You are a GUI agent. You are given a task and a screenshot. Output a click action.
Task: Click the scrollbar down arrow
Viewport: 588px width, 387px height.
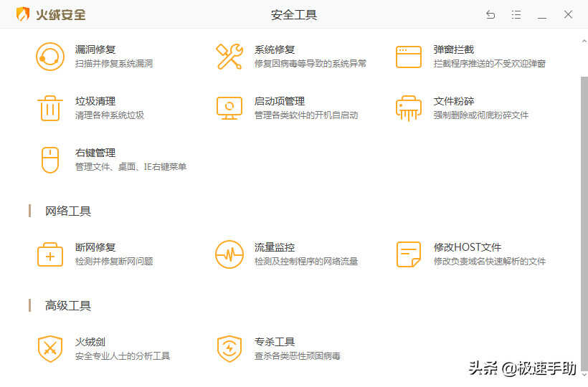tap(584, 374)
